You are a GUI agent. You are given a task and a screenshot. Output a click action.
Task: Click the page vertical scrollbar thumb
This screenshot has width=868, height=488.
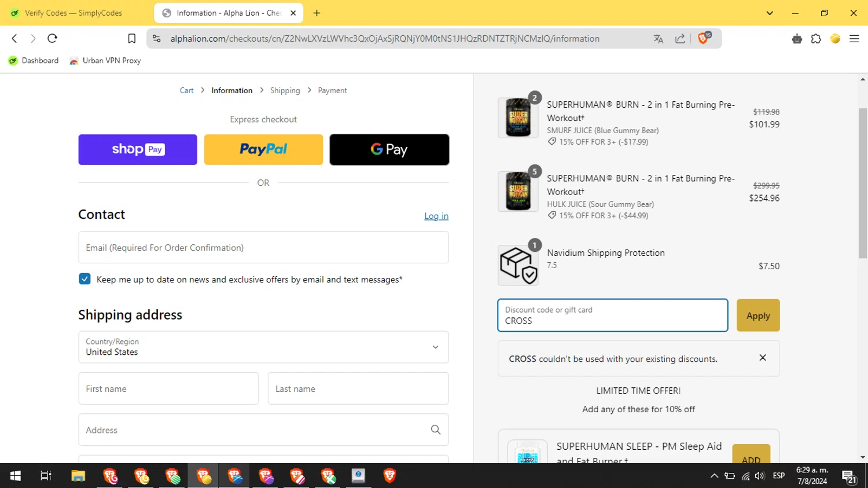coord(863,182)
